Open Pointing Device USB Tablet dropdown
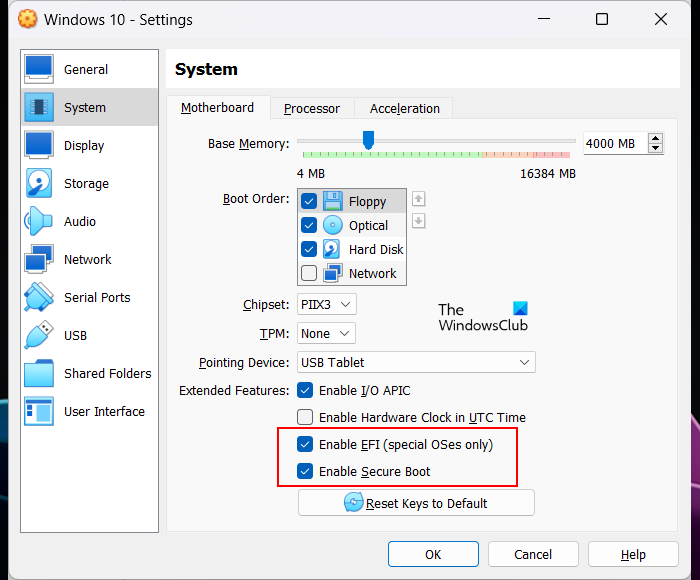Image resolution: width=700 pixels, height=580 pixels. click(x=416, y=362)
